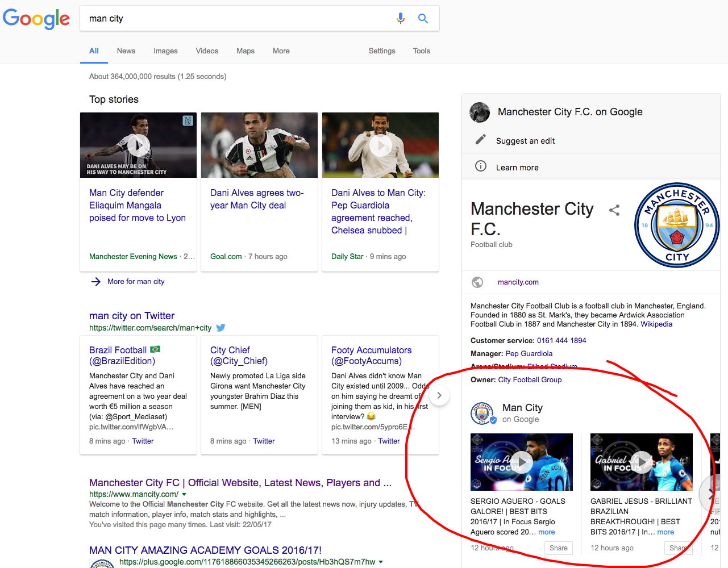728x568 pixels.
Task: Switch to the Maps tab
Action: (x=246, y=51)
